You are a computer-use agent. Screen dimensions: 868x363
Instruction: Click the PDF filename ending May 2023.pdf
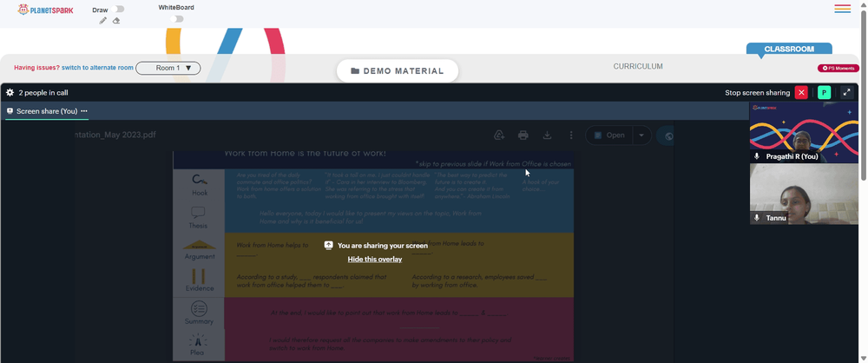pyautogui.click(x=117, y=135)
